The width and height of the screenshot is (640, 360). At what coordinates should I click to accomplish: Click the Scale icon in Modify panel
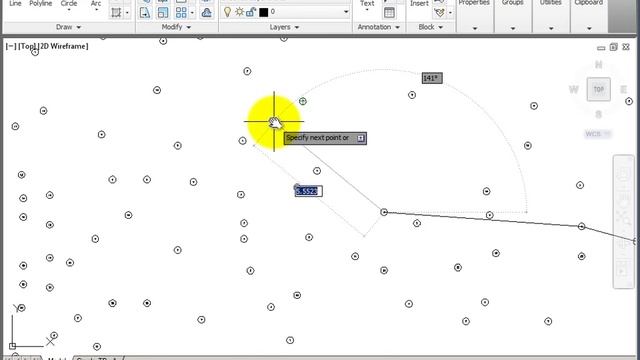(x=163, y=13)
